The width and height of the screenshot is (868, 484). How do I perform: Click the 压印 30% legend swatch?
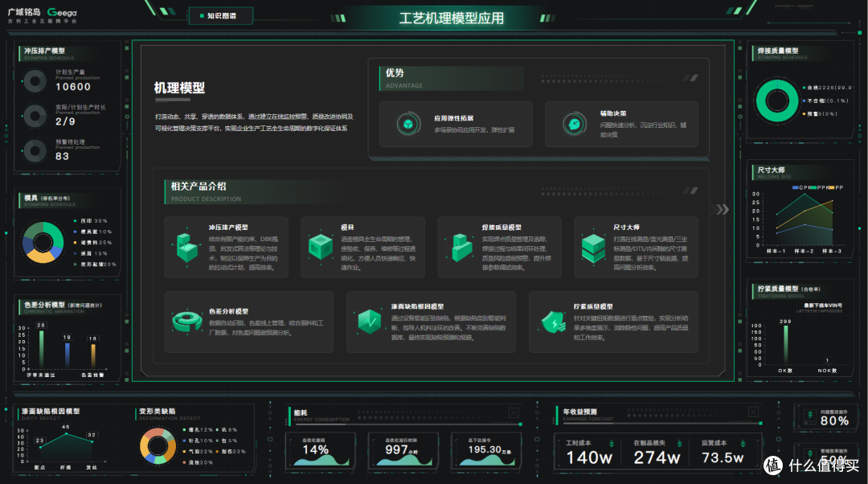[76, 221]
